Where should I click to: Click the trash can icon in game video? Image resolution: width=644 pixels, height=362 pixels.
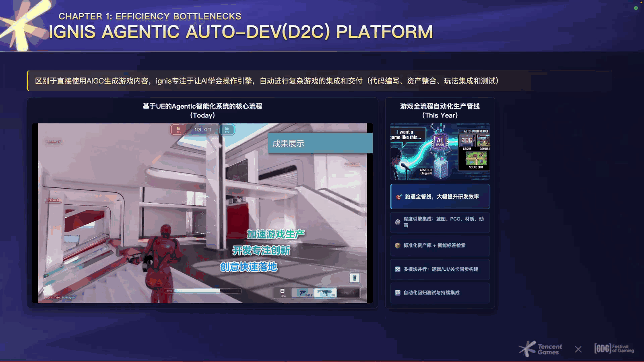[354, 278]
